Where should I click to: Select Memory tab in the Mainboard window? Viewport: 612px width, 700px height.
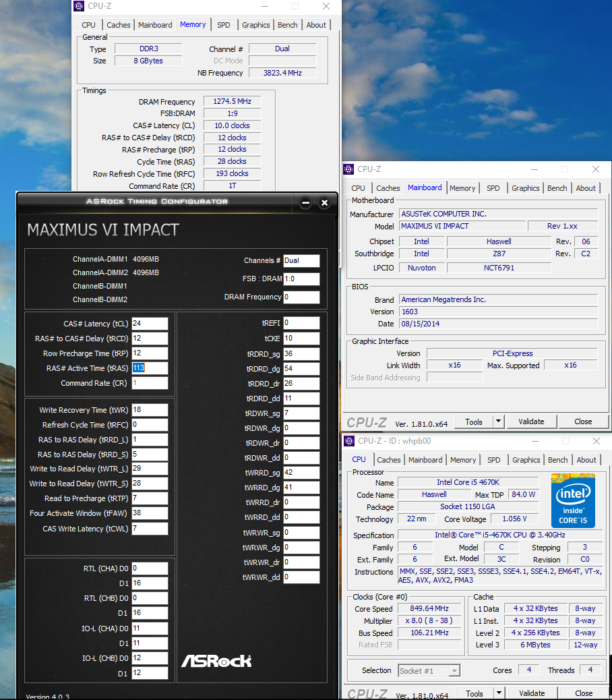pos(462,188)
